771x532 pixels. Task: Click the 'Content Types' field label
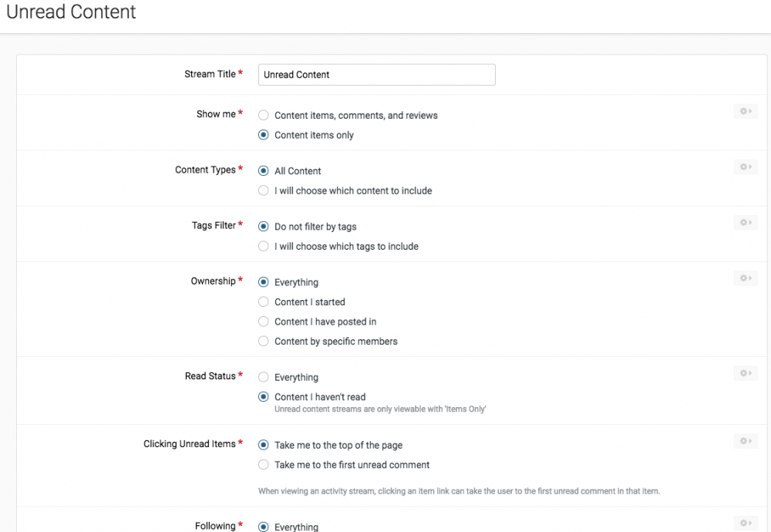click(x=205, y=170)
